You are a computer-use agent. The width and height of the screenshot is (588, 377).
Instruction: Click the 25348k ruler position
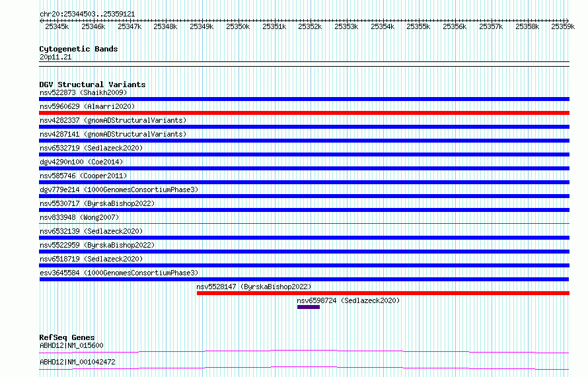[165, 26]
